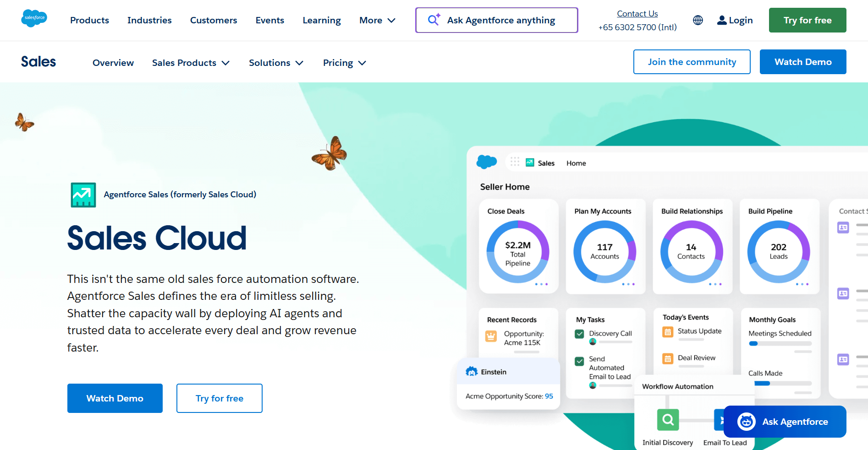
Task: Click the calendar icon beside Deal Review
Action: point(668,358)
